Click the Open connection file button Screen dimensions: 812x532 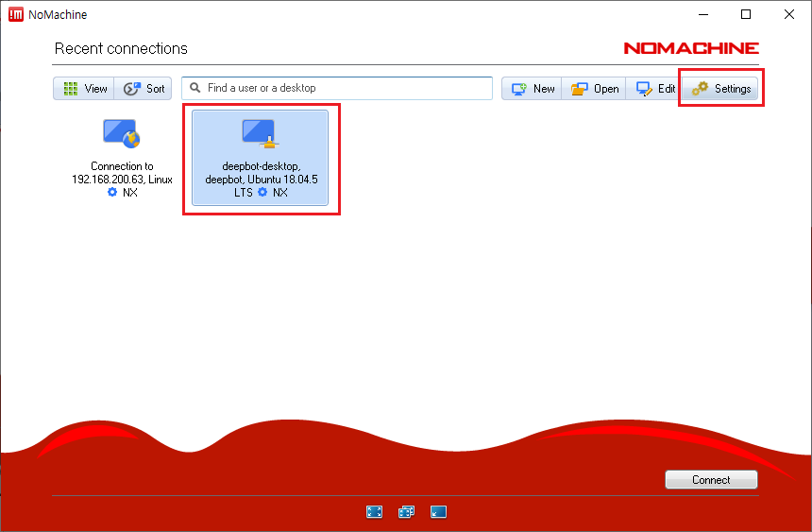coord(594,89)
